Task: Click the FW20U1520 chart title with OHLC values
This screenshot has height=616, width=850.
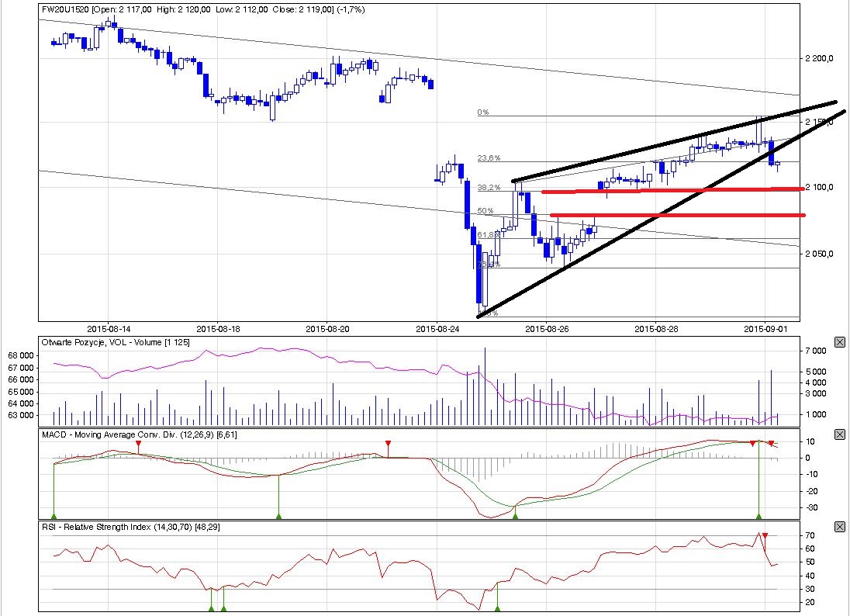Action: [203, 9]
